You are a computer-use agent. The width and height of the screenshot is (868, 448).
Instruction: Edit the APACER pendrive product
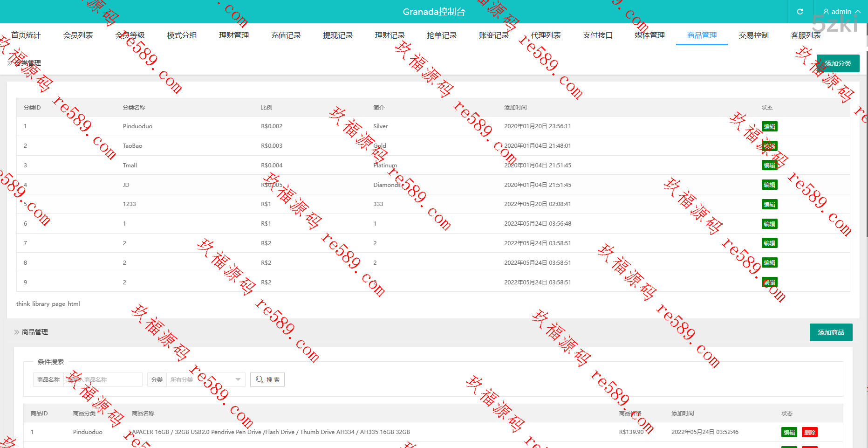tap(789, 432)
